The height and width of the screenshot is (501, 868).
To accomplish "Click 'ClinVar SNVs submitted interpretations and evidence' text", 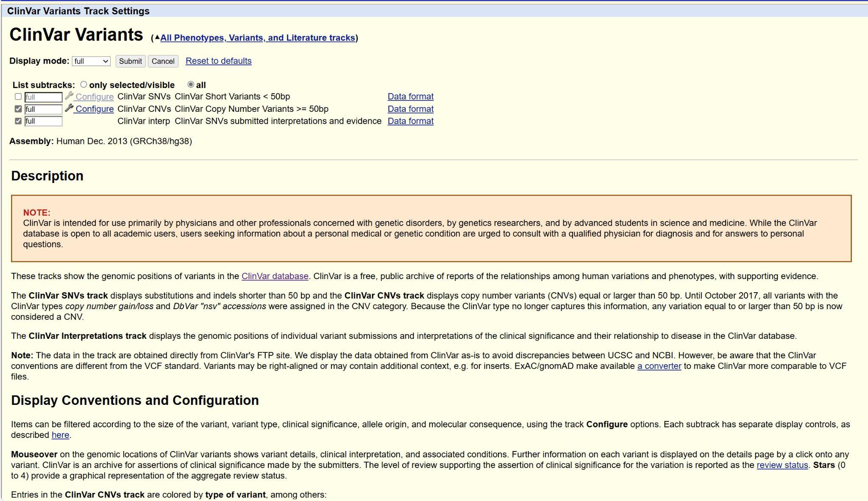I will 278,121.
